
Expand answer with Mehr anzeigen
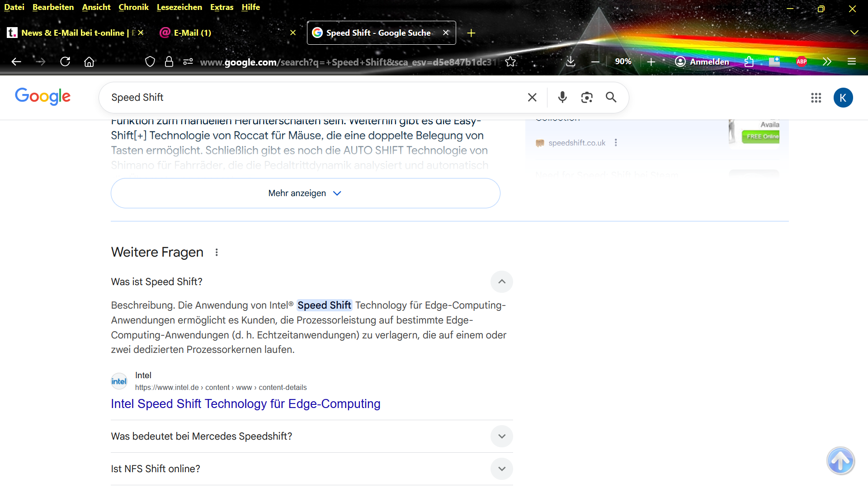coord(306,193)
